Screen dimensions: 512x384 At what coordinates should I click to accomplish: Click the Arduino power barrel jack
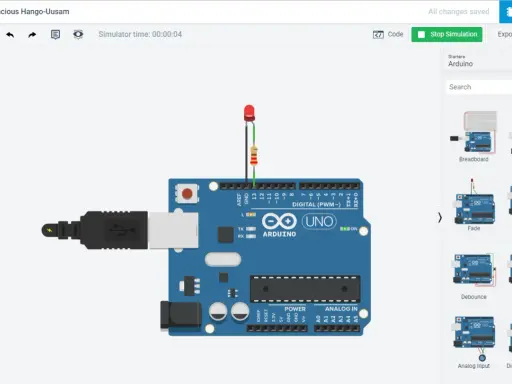point(181,315)
